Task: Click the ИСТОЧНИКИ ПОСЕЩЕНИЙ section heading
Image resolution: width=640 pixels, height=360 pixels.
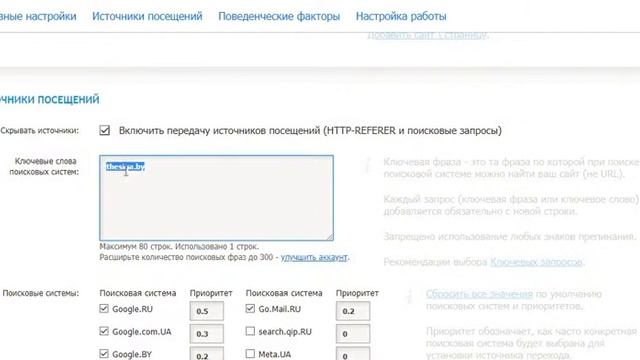Action: click(x=49, y=100)
